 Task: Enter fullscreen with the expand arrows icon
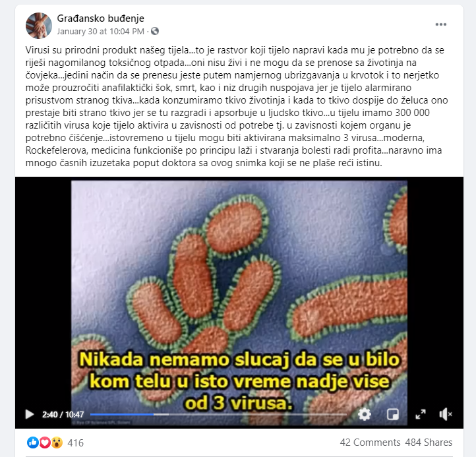click(x=421, y=414)
